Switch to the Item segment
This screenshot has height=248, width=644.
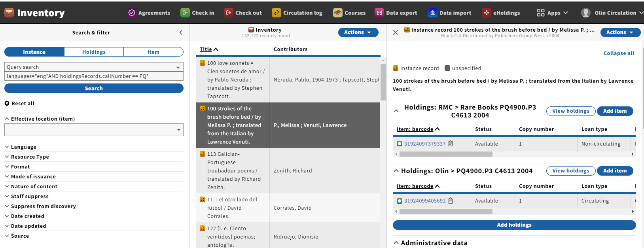pos(153,52)
